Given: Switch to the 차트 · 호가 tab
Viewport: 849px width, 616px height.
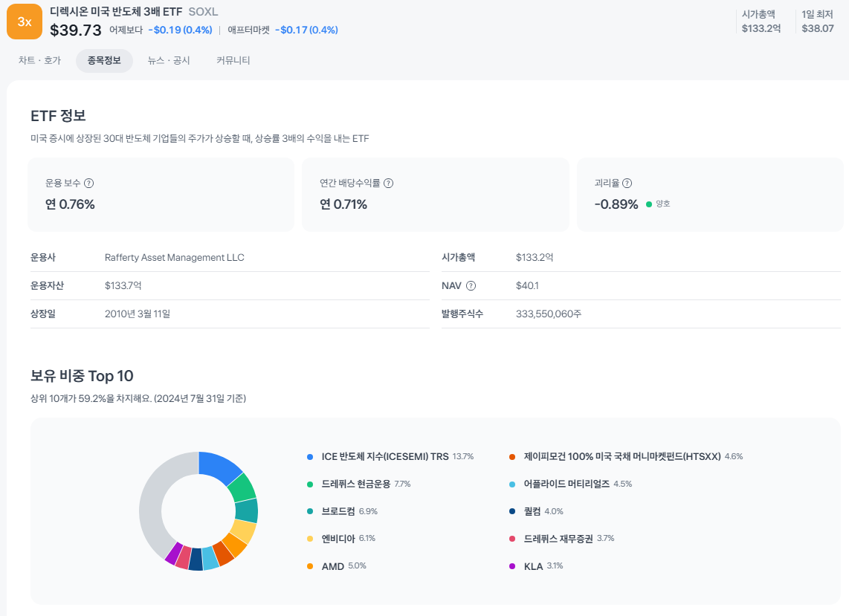Looking at the screenshot, I should (x=39, y=61).
